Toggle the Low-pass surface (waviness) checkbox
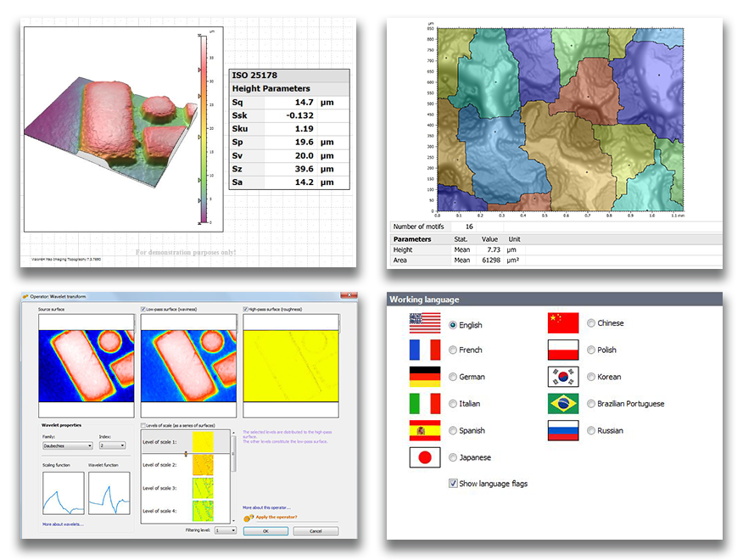 coord(143,309)
